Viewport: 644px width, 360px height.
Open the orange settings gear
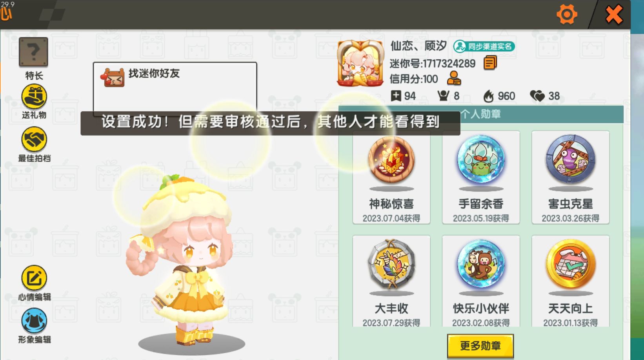pos(567,15)
